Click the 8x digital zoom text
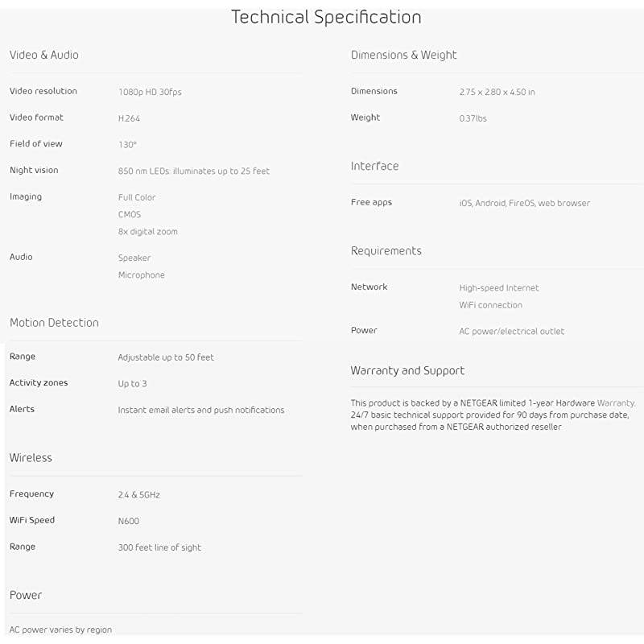The height and width of the screenshot is (644, 644). pos(147,232)
